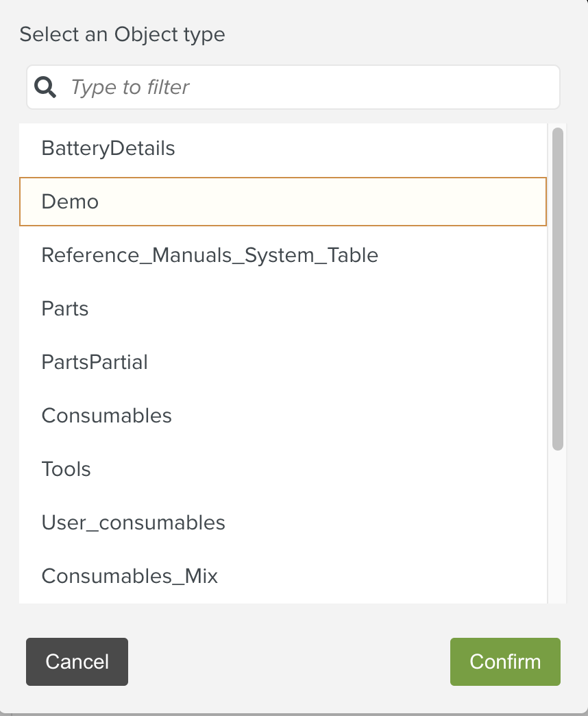This screenshot has height=716, width=588.
Task: Click footer space between Cancel and Confirm
Action: [288, 662]
